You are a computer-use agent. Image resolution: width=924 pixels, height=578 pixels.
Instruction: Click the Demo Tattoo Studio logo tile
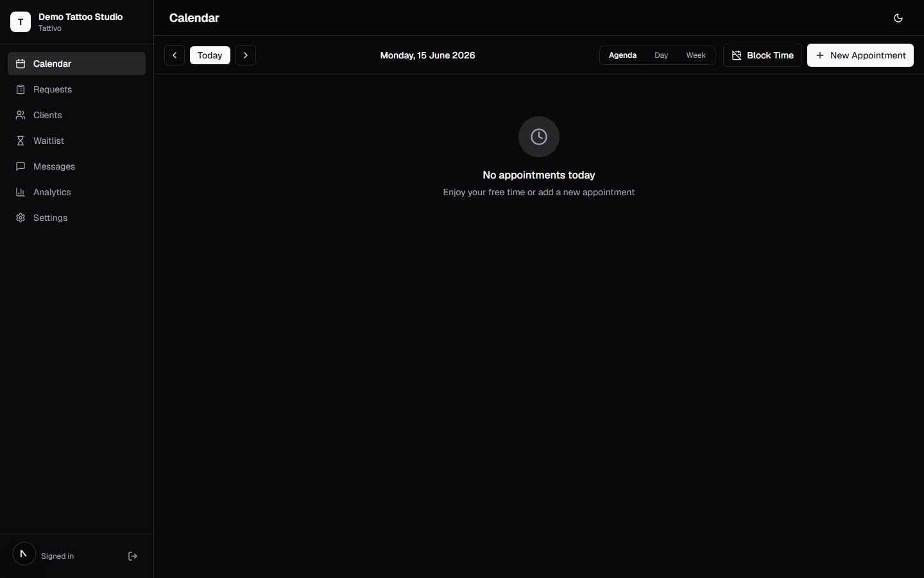(21, 22)
